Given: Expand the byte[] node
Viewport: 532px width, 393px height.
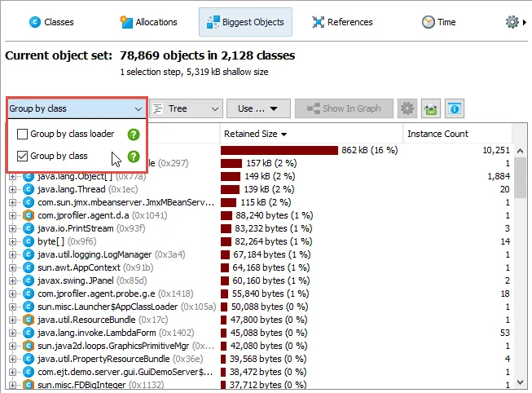Looking at the screenshot, I should click(x=12, y=241).
